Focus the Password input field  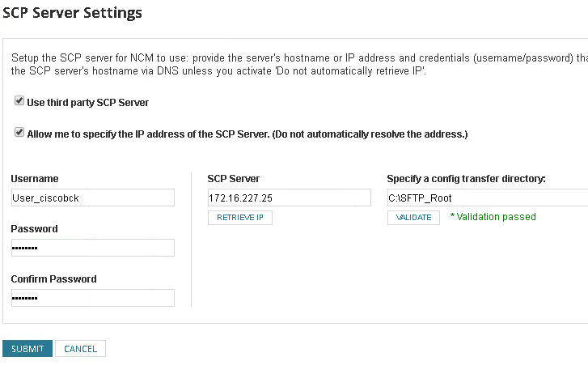[93, 248]
